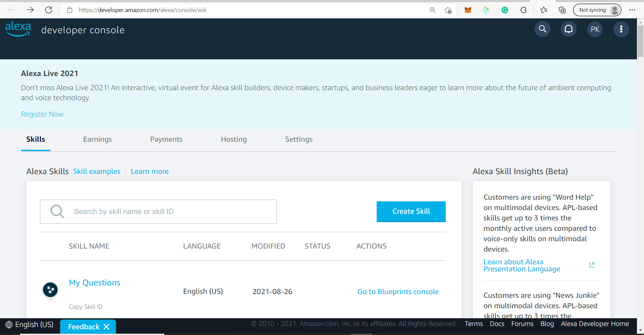Open the notifications bell icon

(569, 29)
